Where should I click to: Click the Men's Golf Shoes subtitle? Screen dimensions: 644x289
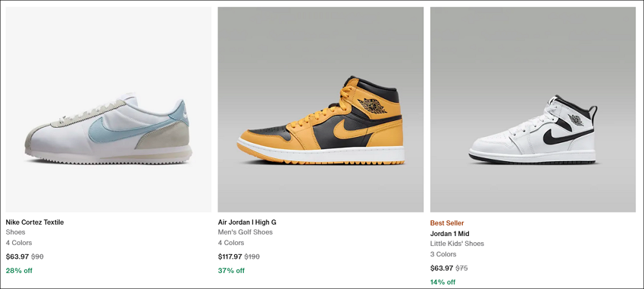click(x=245, y=232)
